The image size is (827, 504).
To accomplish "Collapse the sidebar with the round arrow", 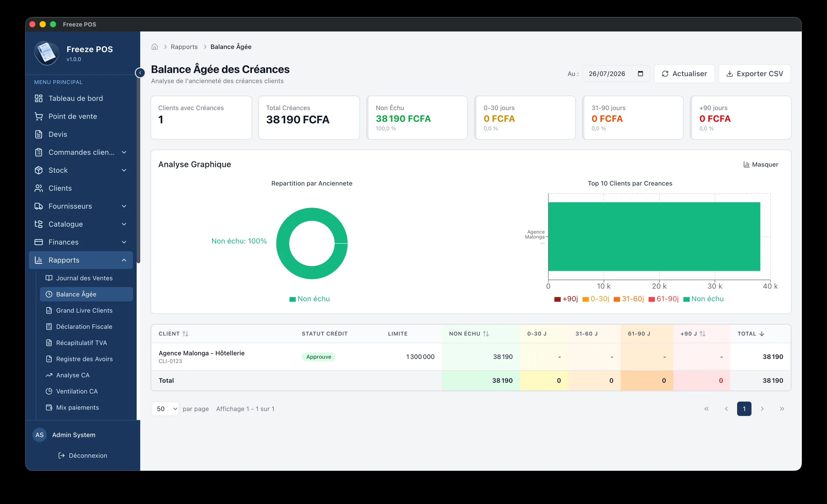I will click(140, 72).
